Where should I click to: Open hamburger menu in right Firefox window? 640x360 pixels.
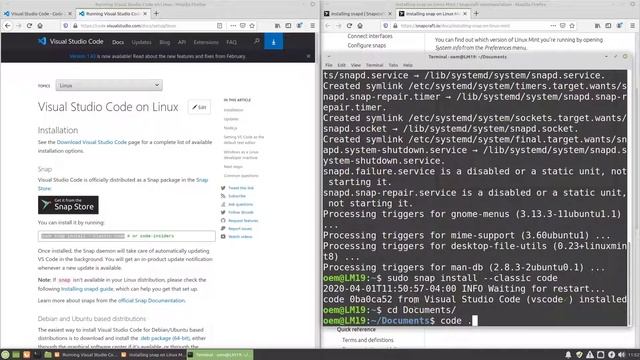tap(633, 26)
